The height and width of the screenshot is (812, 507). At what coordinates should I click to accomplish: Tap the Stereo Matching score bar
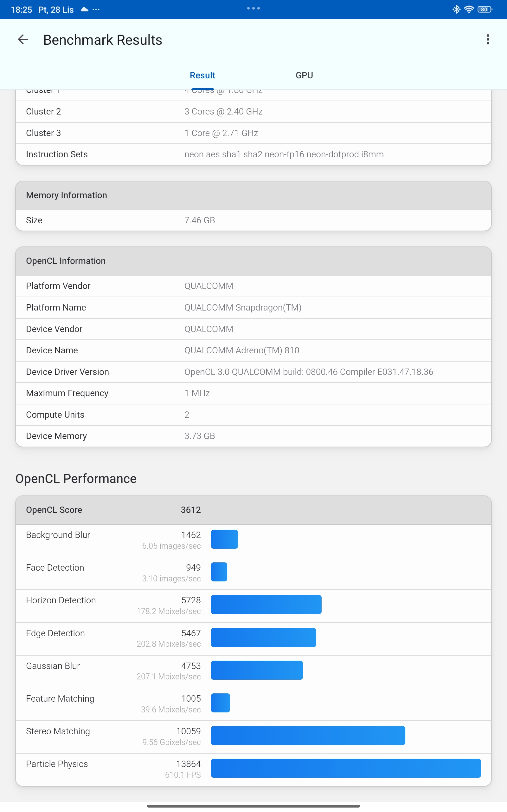pyautogui.click(x=308, y=735)
